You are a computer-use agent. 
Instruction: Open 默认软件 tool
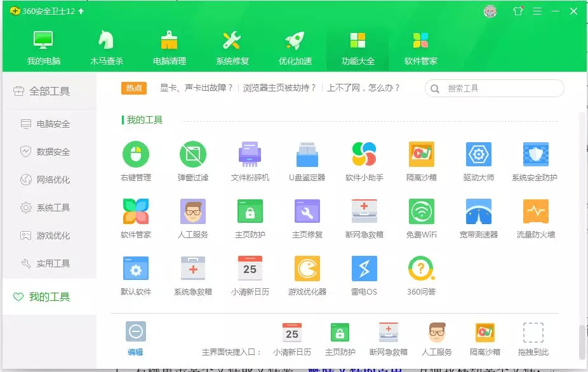136,276
